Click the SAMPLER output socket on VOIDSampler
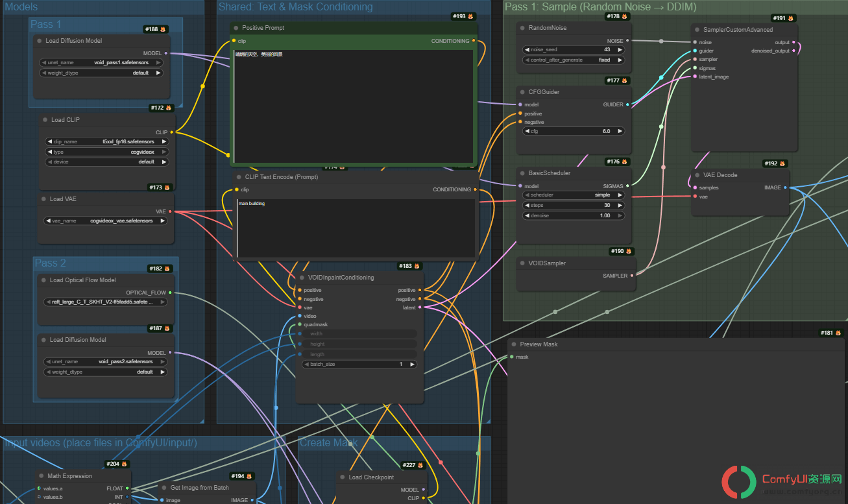 (x=632, y=276)
